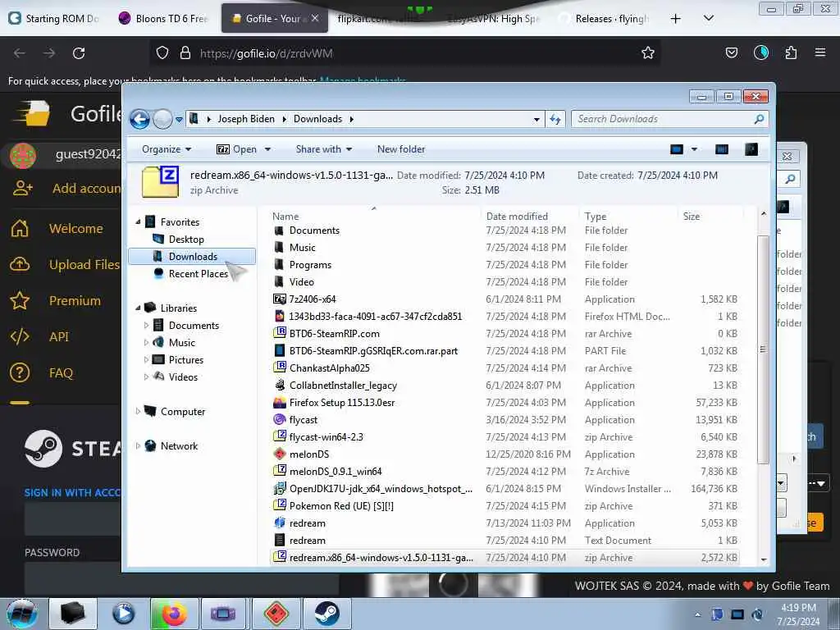The height and width of the screenshot is (630, 840).
Task: Click the 7z Open toolbar button
Action: tap(236, 149)
